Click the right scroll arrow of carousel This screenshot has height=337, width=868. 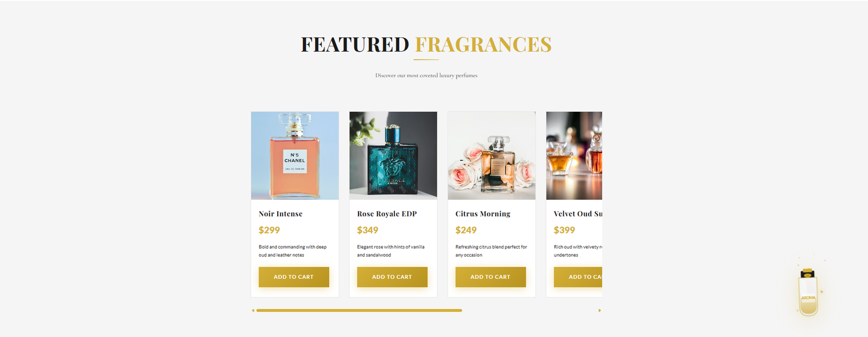(x=599, y=310)
